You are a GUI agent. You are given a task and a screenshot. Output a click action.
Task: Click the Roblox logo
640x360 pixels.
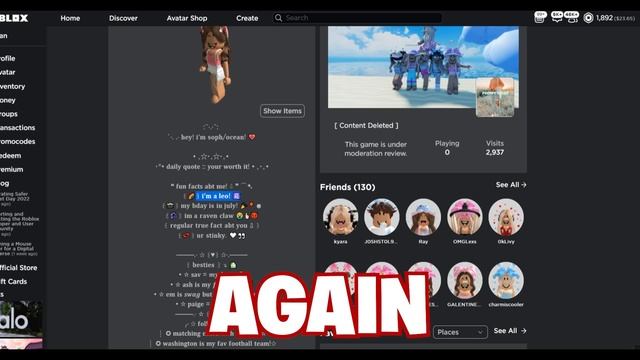point(14,18)
